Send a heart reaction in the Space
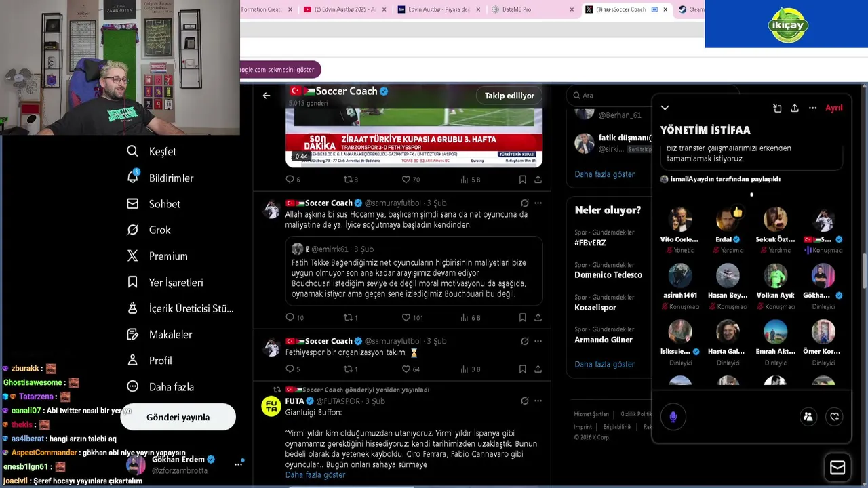The image size is (868, 488). 835,417
